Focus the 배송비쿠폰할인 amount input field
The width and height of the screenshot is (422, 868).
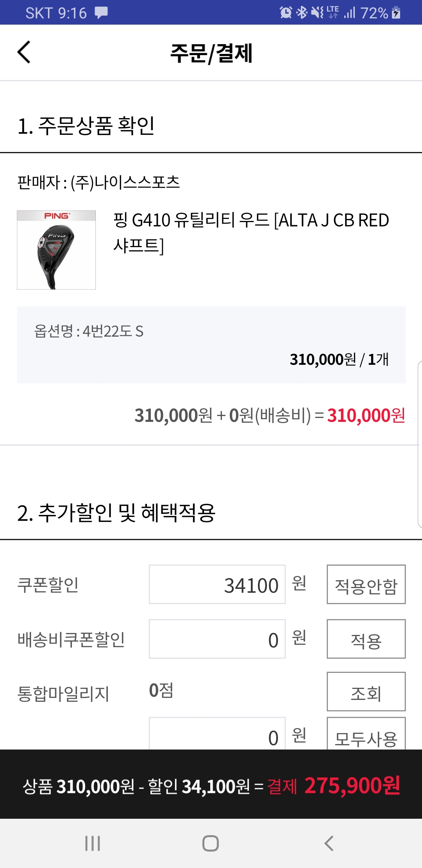tap(217, 639)
